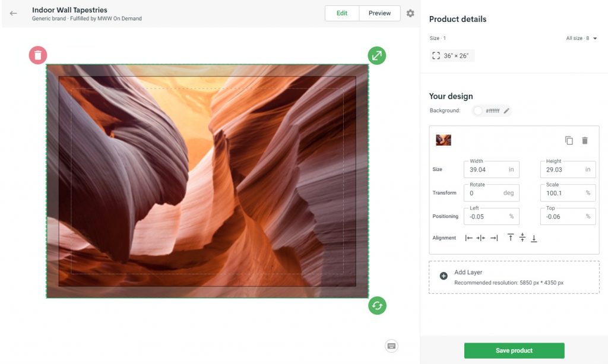Align design to left edge

(x=469, y=238)
